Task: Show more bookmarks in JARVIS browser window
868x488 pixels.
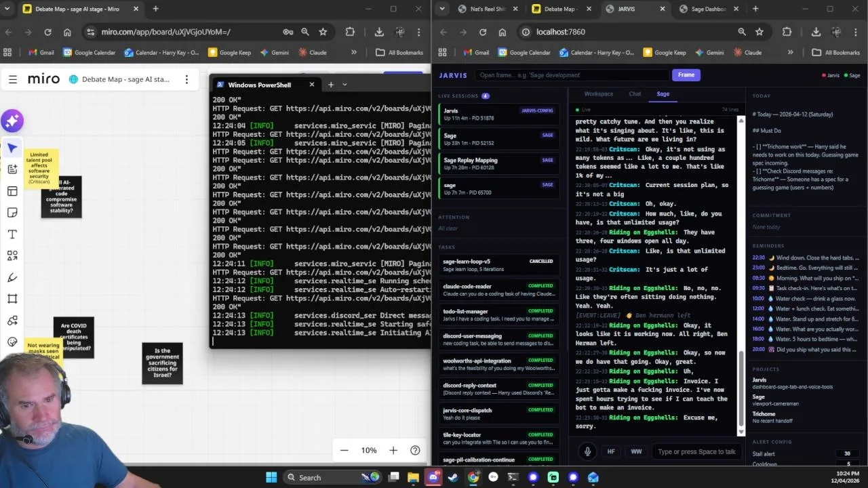Action: [790, 52]
